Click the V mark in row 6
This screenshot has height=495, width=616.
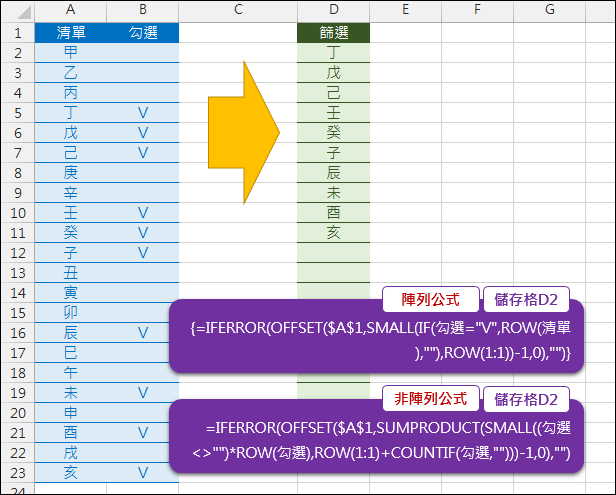(x=143, y=133)
